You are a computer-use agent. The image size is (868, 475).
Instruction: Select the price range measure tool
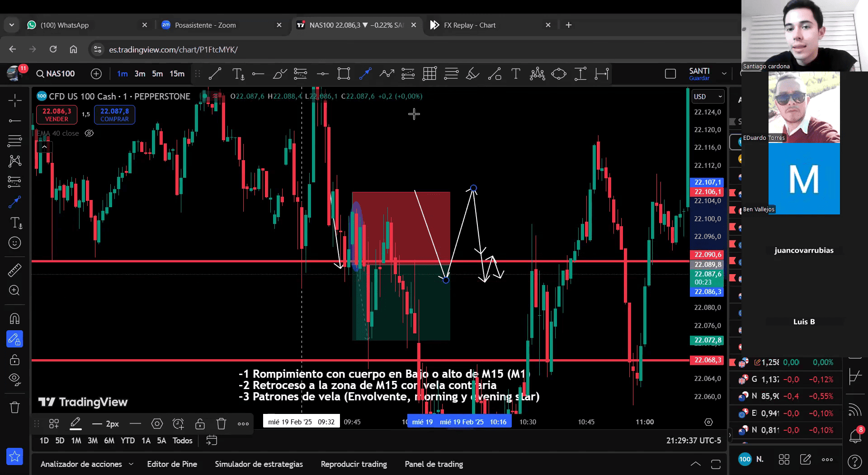(580, 74)
